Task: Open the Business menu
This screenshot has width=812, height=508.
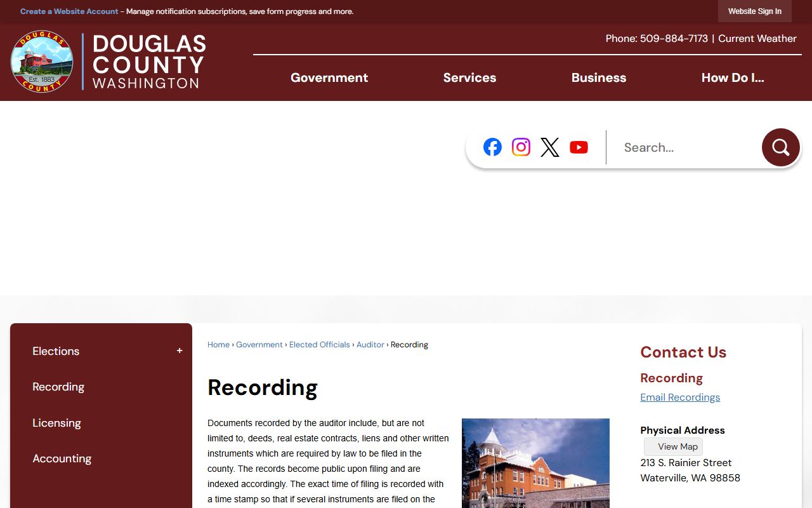Action: coord(599,77)
